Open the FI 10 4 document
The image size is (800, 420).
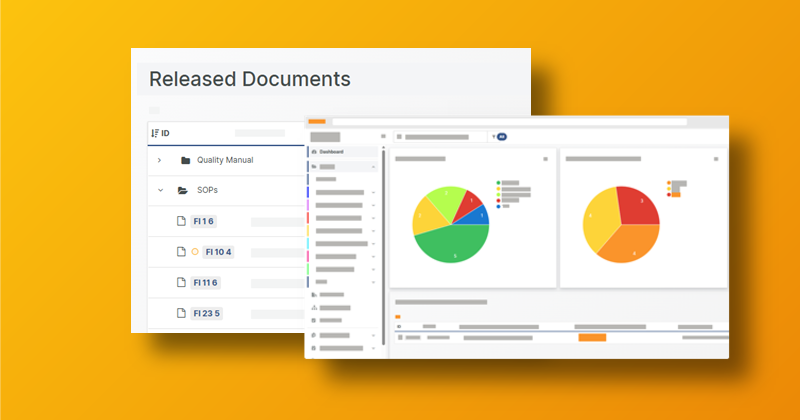[x=218, y=252]
